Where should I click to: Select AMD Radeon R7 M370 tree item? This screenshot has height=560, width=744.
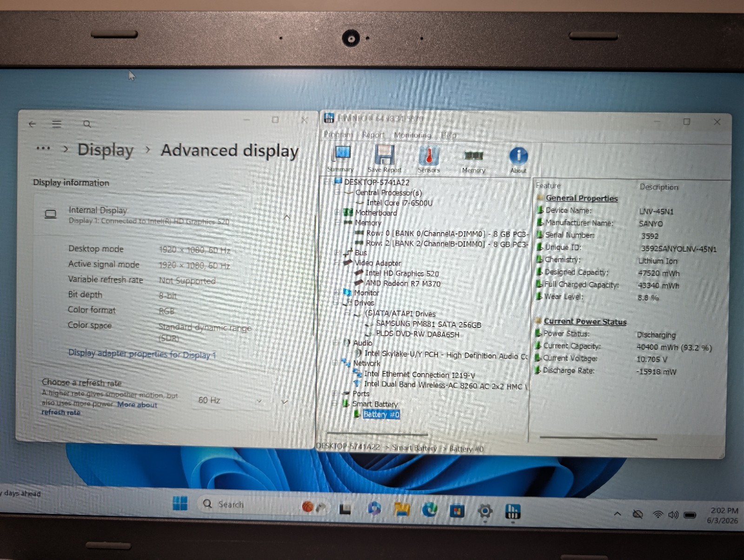pos(403,283)
